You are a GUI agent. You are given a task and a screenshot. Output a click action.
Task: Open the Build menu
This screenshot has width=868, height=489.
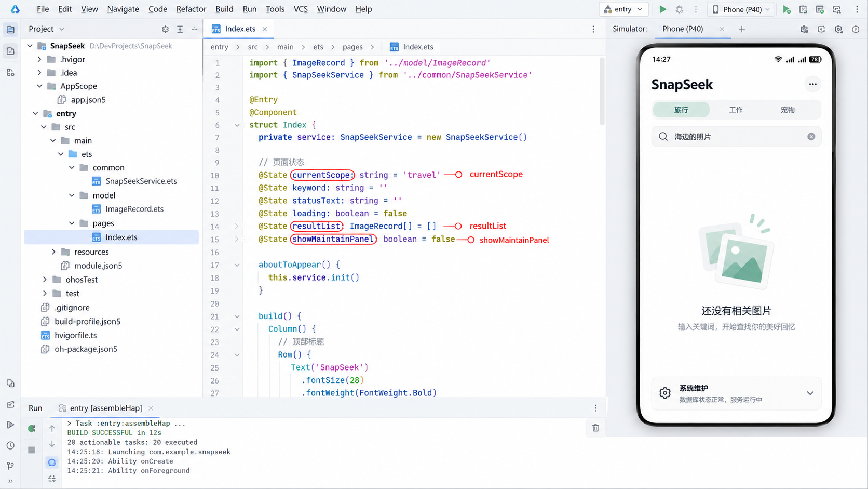tap(224, 9)
